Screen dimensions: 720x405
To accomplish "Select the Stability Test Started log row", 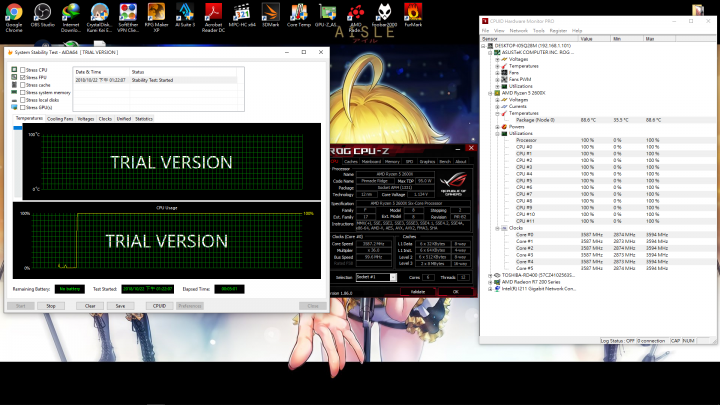I will click(x=156, y=80).
